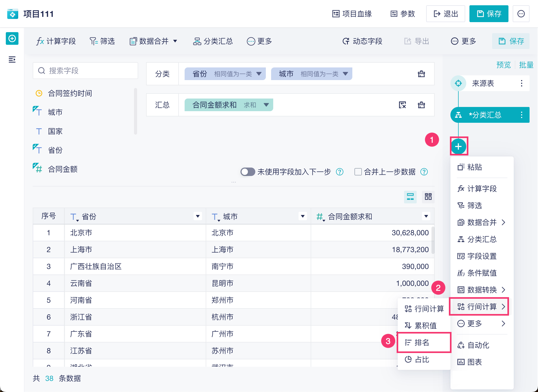Click help icon next to 合并上一步数据

click(x=424, y=172)
